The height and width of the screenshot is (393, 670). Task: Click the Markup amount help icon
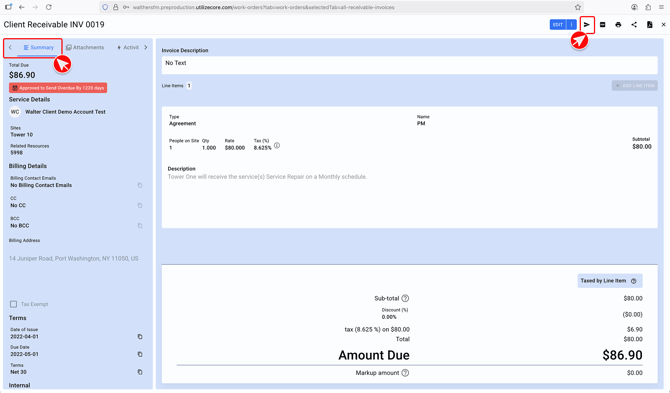pos(405,373)
